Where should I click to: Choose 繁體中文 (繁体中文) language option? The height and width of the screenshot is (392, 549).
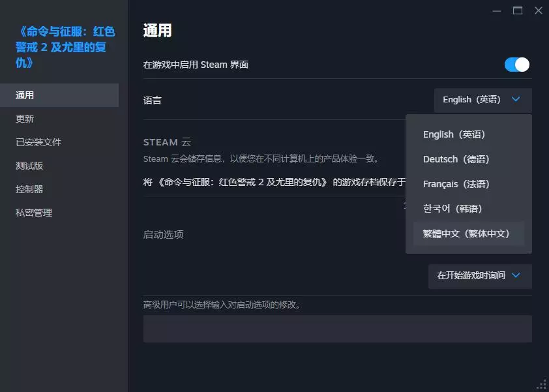[x=468, y=234]
